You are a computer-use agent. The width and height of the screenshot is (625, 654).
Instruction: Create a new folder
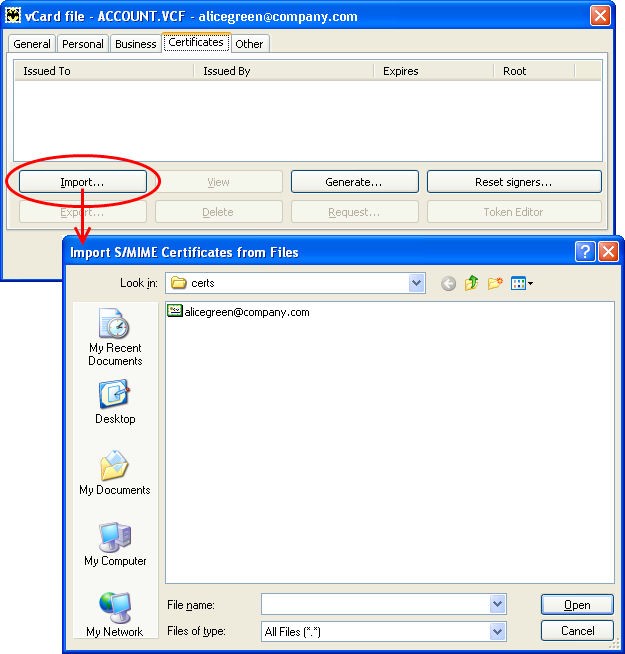tap(495, 283)
